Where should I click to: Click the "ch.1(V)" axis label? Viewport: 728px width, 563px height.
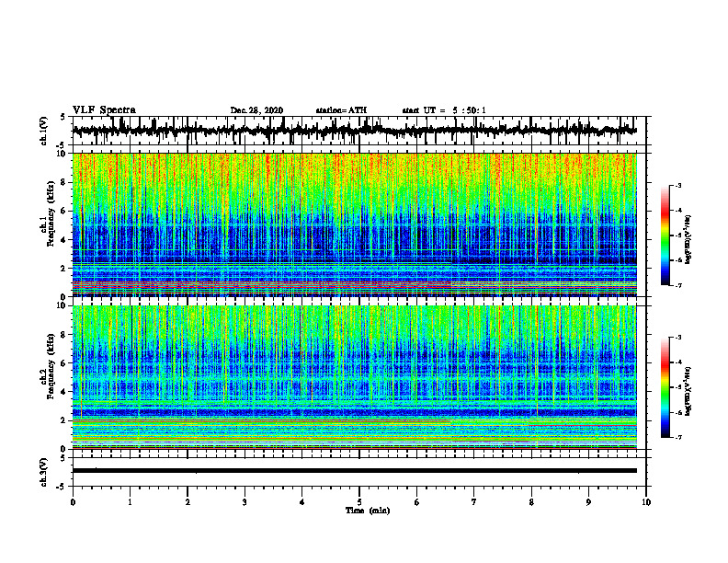44,131
